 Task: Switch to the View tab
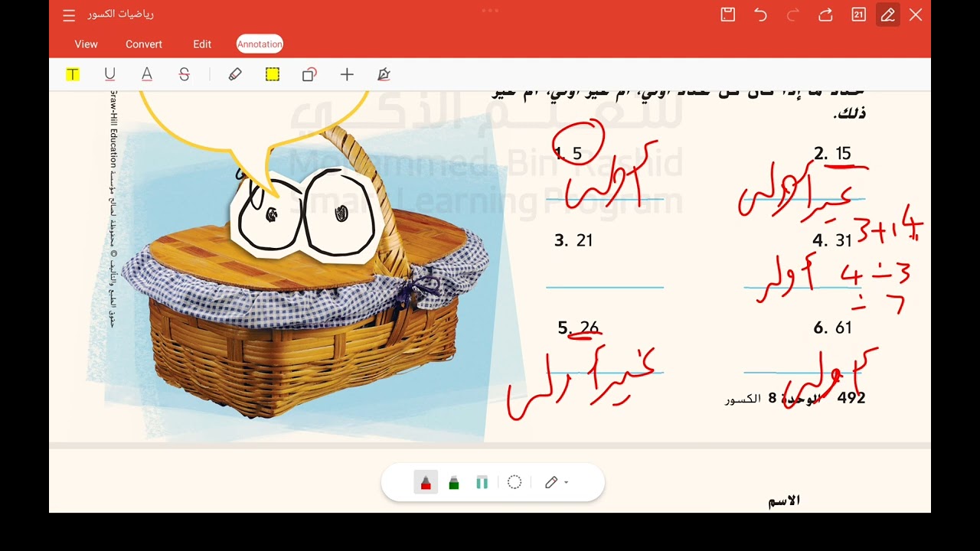(x=86, y=44)
